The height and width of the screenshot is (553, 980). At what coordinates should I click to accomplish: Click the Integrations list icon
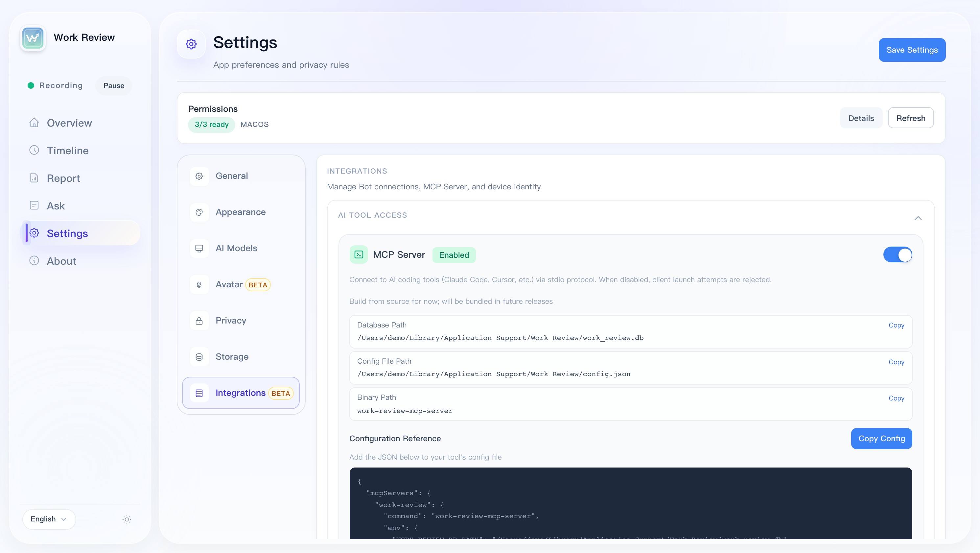[199, 393]
